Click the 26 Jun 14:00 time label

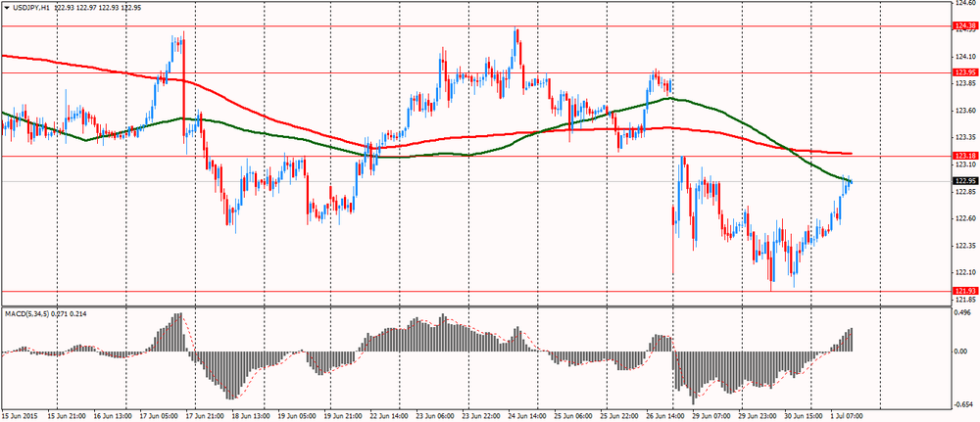pyautogui.click(x=657, y=415)
